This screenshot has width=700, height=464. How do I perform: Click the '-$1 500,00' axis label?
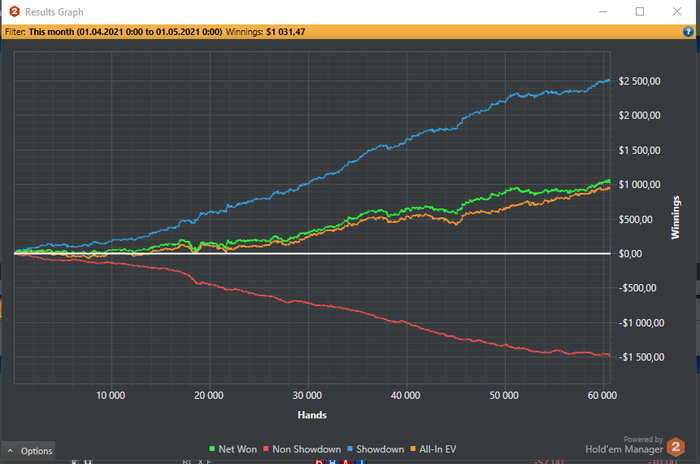pyautogui.click(x=641, y=357)
